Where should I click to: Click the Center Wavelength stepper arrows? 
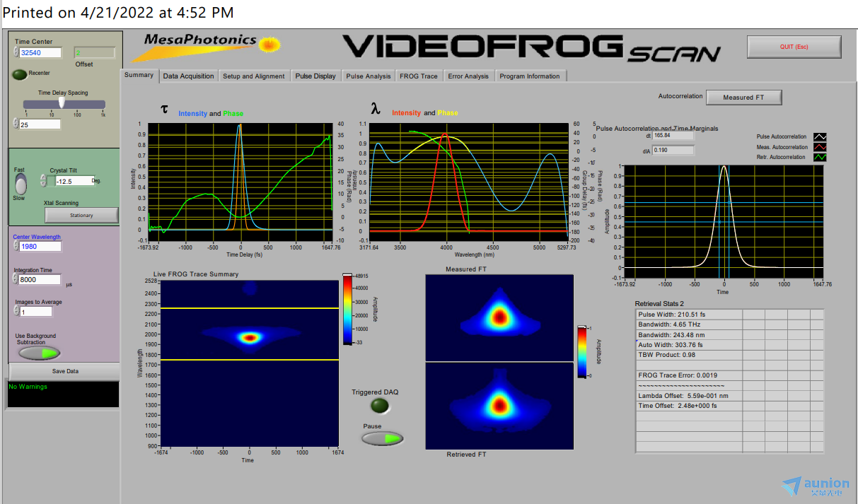point(16,247)
